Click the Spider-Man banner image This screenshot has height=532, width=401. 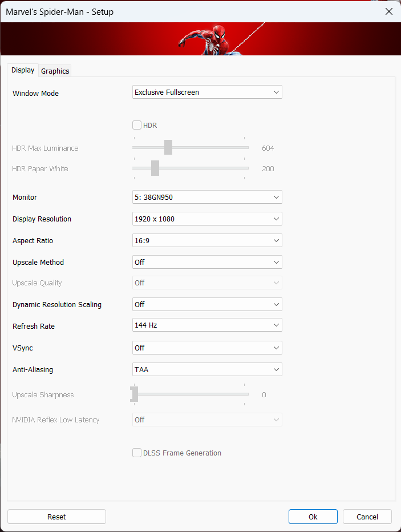(200, 39)
